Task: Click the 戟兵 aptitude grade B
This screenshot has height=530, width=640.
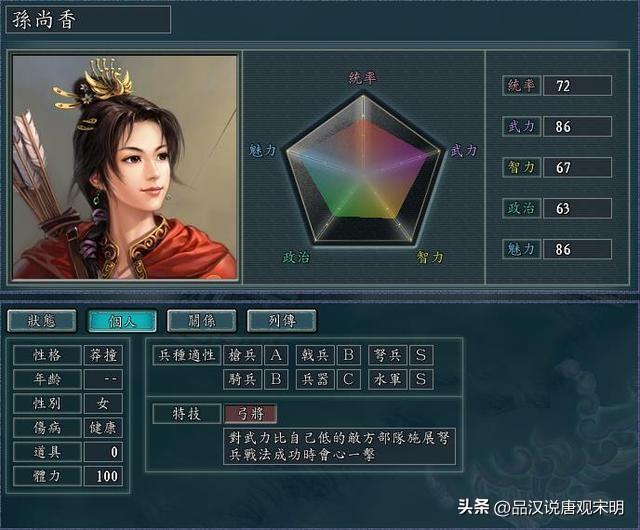Action: (x=349, y=355)
